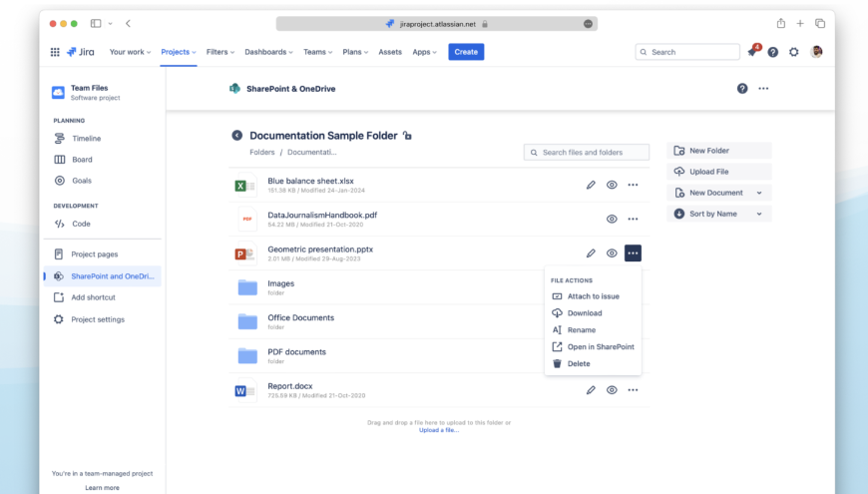The height and width of the screenshot is (494, 868).
Task: Expand the Apps menu
Action: click(425, 52)
